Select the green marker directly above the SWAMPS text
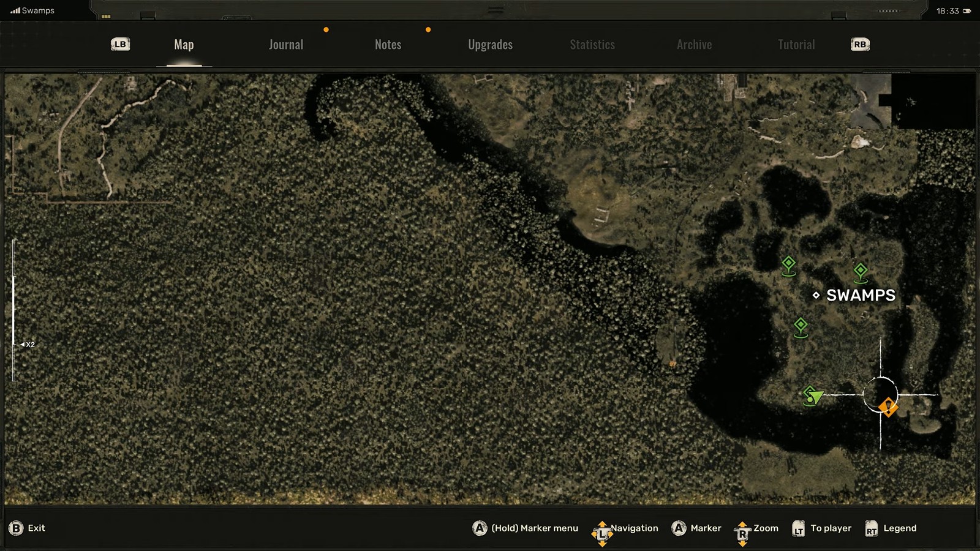 click(861, 272)
